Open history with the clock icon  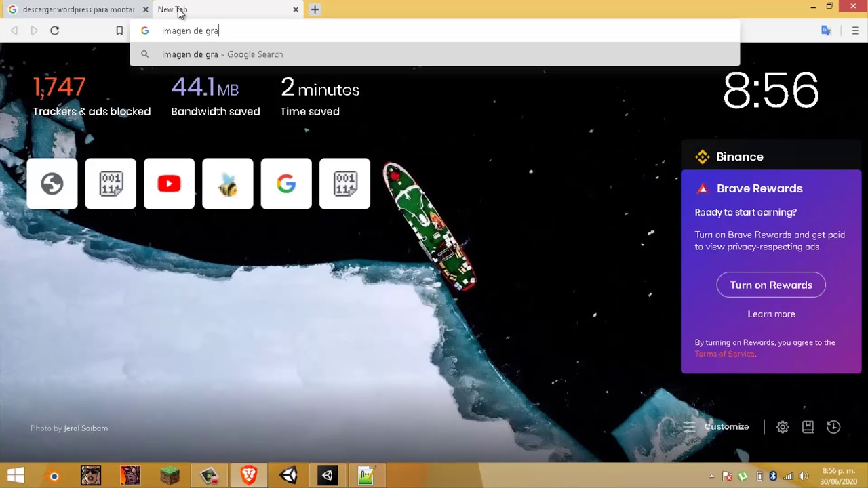pos(833,427)
